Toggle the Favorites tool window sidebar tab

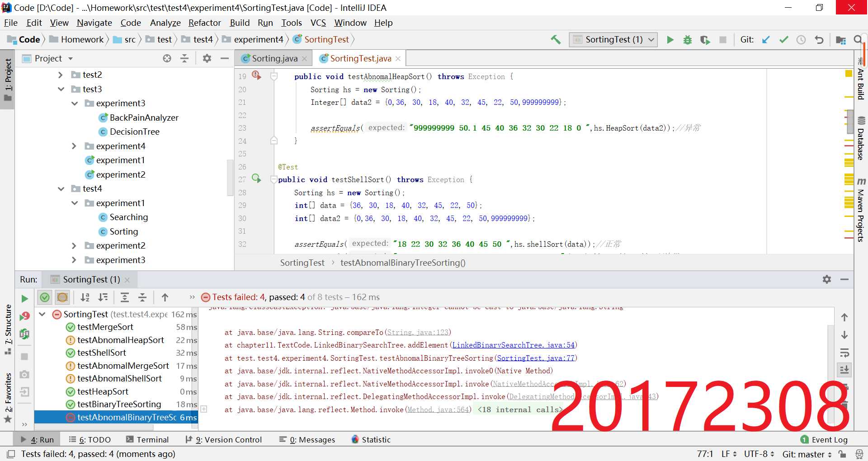point(8,398)
